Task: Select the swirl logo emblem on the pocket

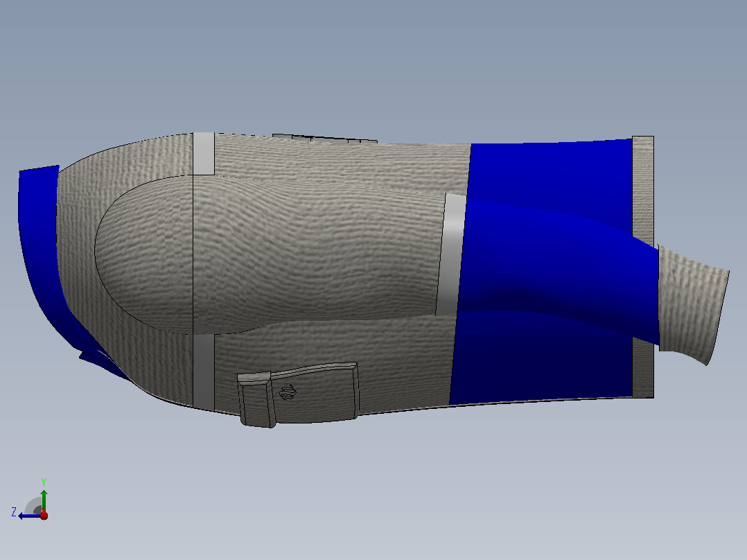Action: point(288,392)
